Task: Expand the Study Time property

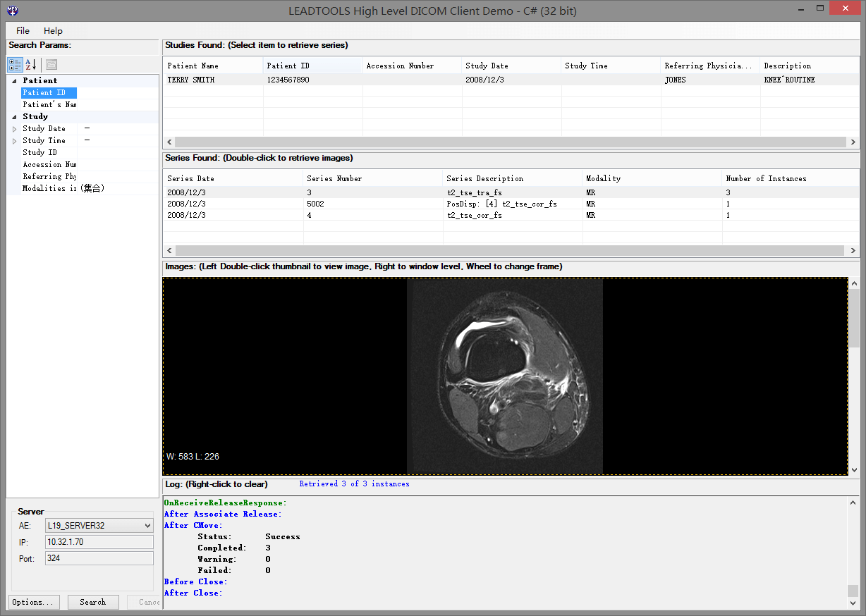Action: (14, 141)
